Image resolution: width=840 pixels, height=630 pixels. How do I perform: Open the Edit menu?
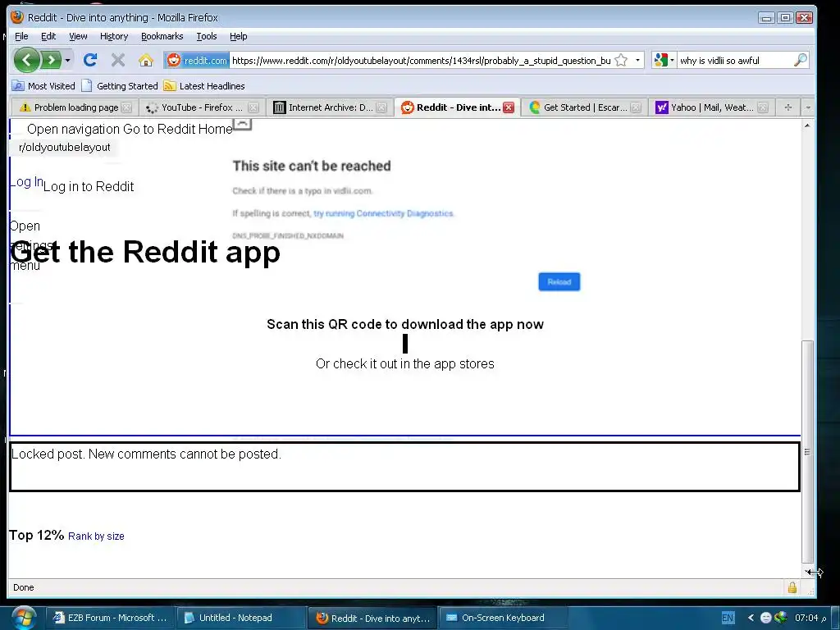48,36
